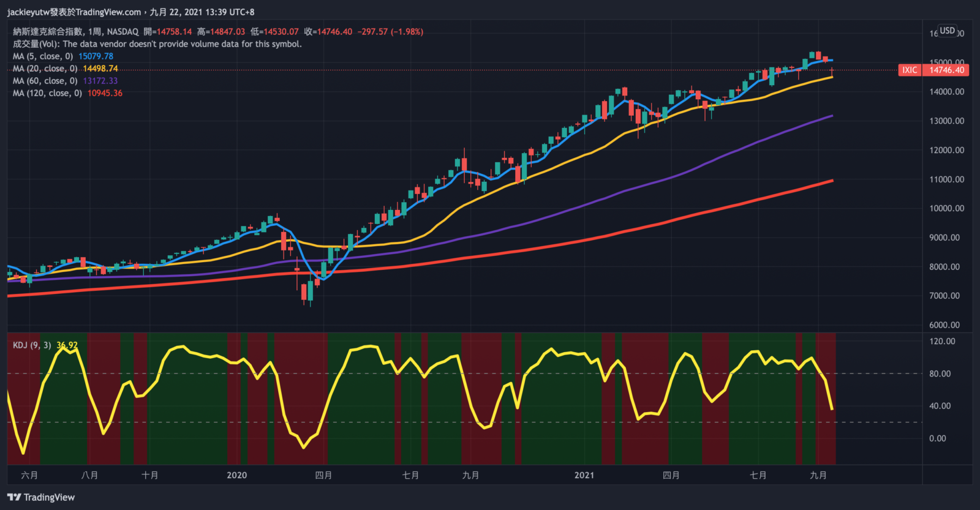
Task: Select the MA (120, close, 0) legend
Action: (47, 93)
